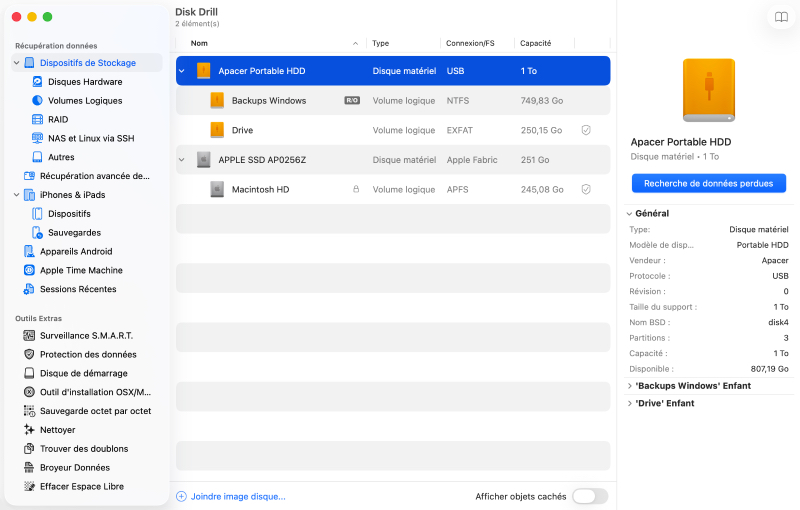Click the Dispositifs phone icon
Image resolution: width=800 pixels, height=510 pixels.
coord(37,214)
